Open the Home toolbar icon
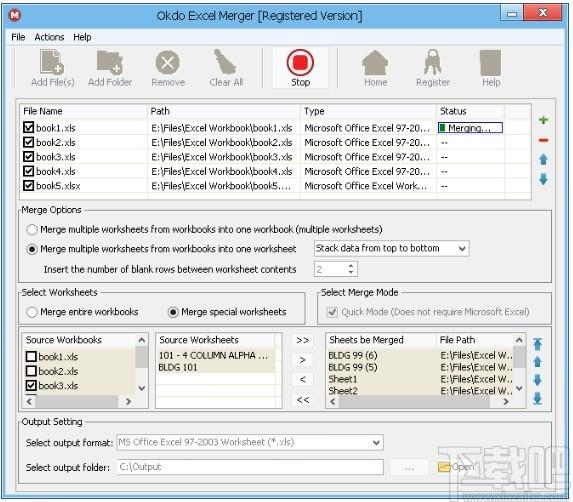The width and height of the screenshot is (573, 502). point(375,62)
